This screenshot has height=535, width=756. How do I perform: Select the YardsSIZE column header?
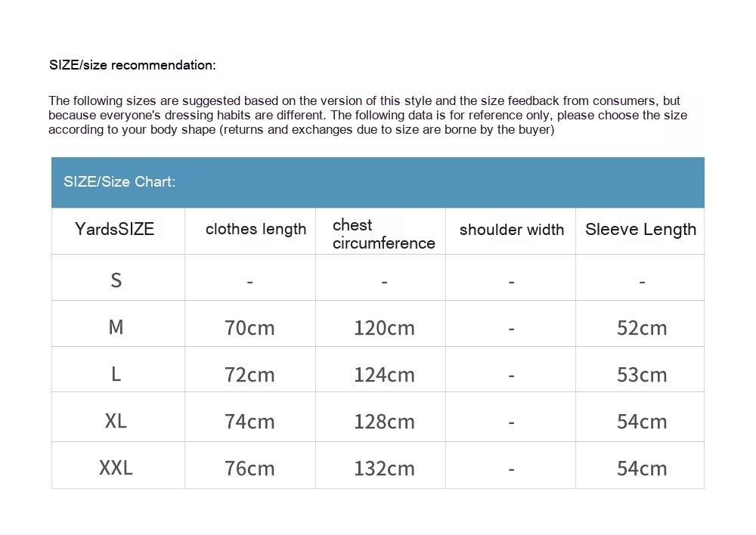pos(115,230)
